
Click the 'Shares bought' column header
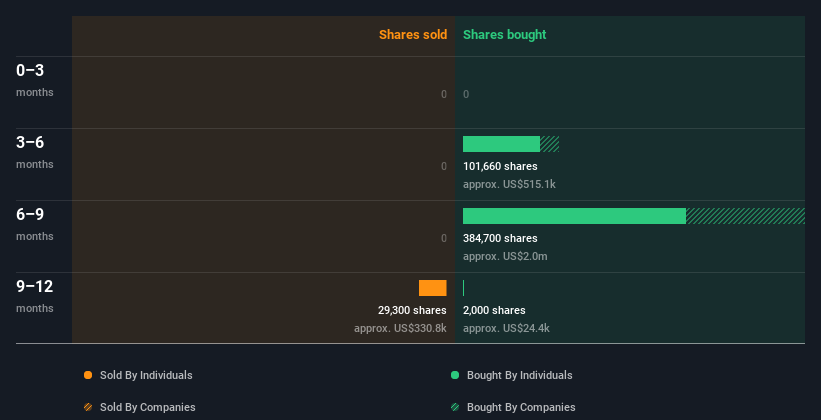tap(504, 35)
